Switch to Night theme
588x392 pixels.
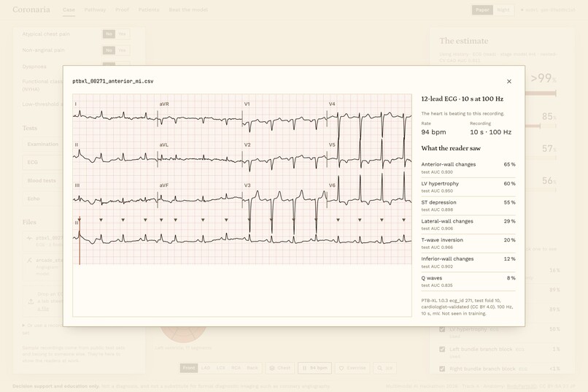pyautogui.click(x=503, y=9)
